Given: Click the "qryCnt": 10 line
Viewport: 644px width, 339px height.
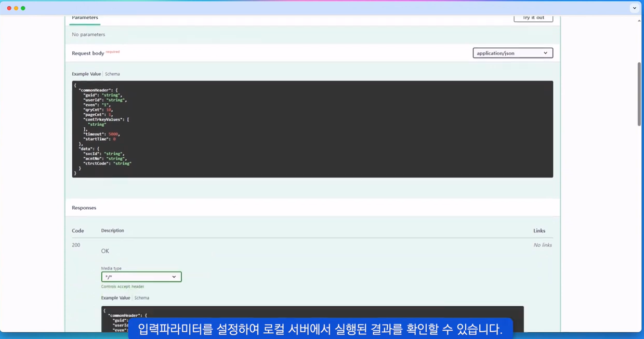Looking at the screenshot, I should click(98, 110).
